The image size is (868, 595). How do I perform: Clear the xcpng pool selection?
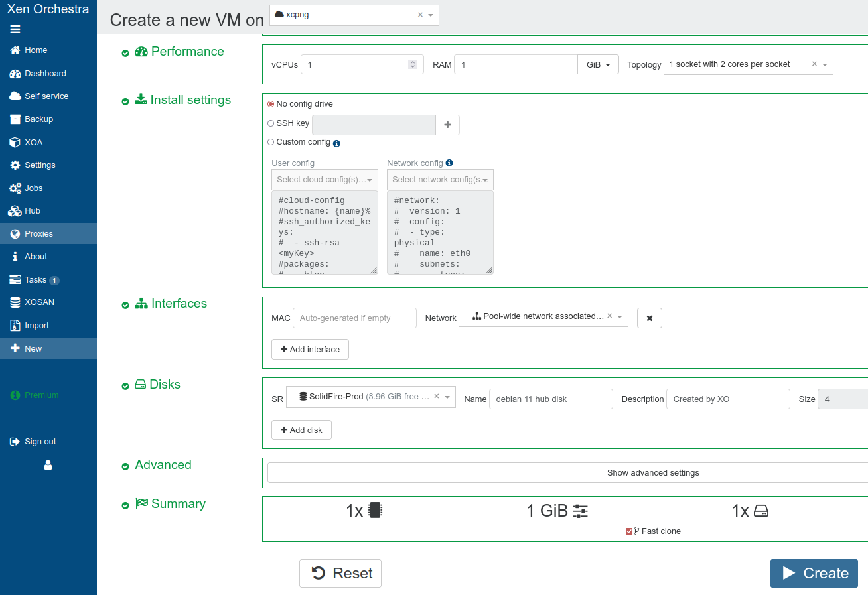coord(420,15)
